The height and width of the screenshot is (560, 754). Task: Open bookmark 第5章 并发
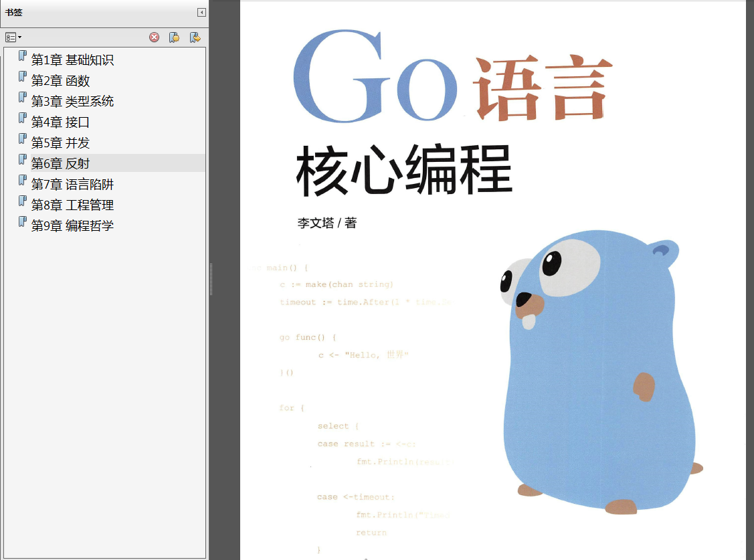pyautogui.click(x=61, y=143)
